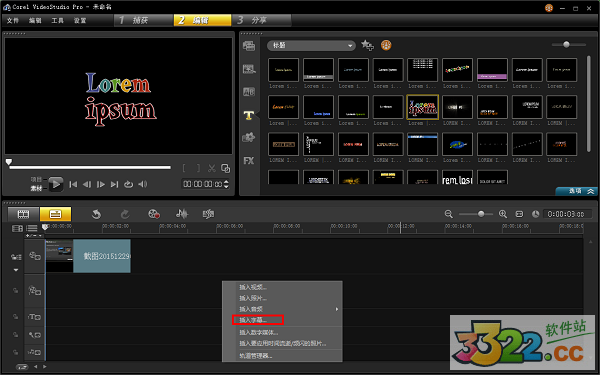Click the undo arrow in timeline toolbar
600x375 pixels.
pos(96,214)
